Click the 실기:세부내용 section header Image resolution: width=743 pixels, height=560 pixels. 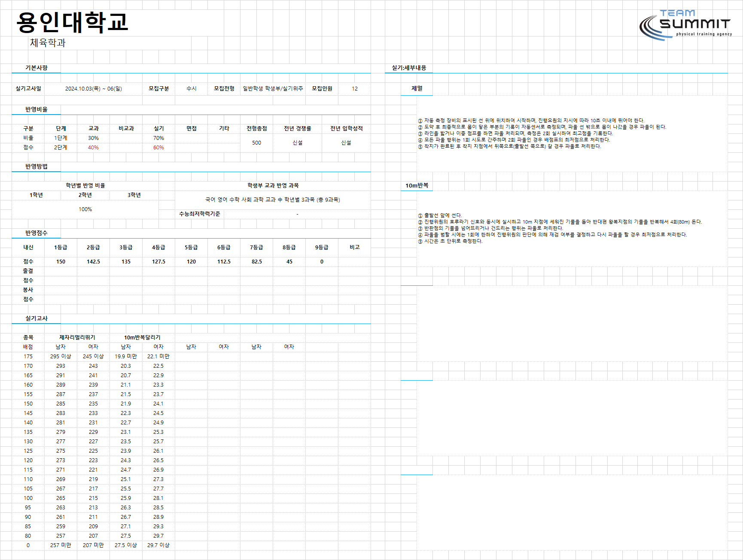[x=409, y=68]
